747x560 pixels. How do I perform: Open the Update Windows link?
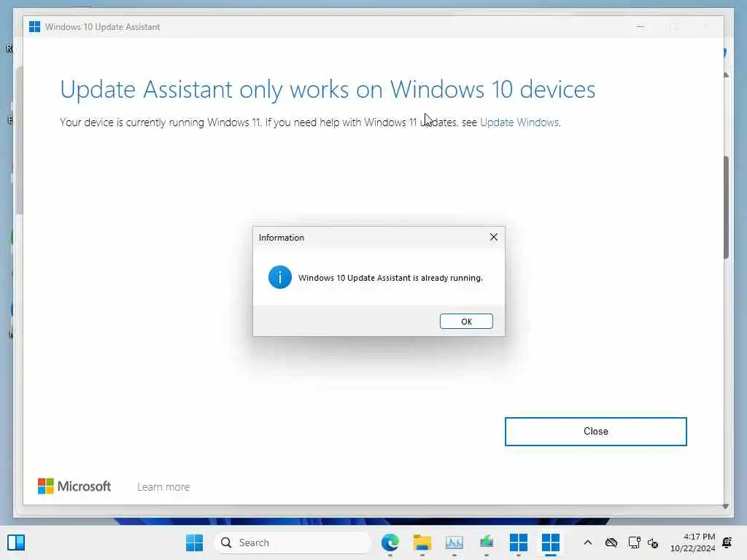pyautogui.click(x=519, y=122)
